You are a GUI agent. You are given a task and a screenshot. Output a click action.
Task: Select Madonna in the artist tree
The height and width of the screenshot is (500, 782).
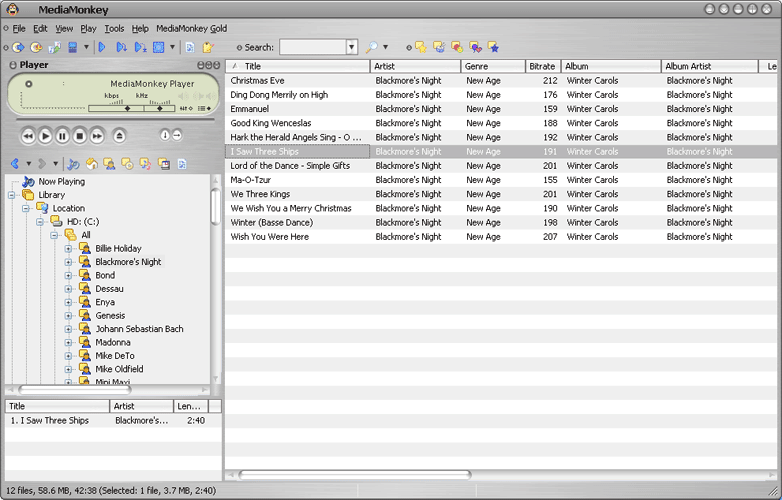point(113,342)
